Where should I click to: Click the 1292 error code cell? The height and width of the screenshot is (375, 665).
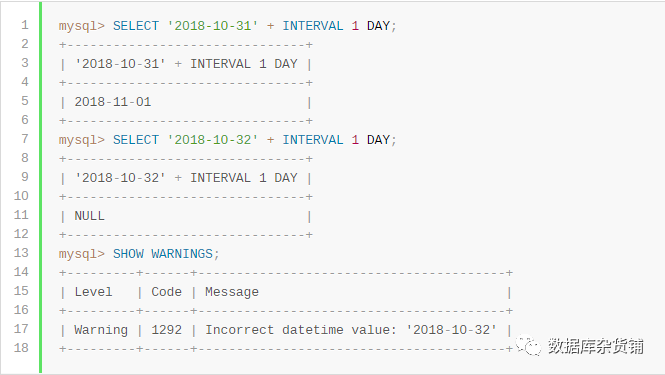tap(166, 330)
